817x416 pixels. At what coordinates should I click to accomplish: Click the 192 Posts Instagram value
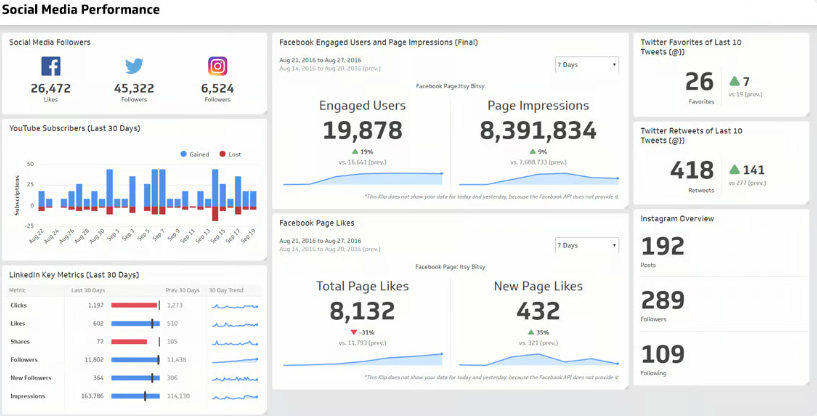(x=662, y=246)
